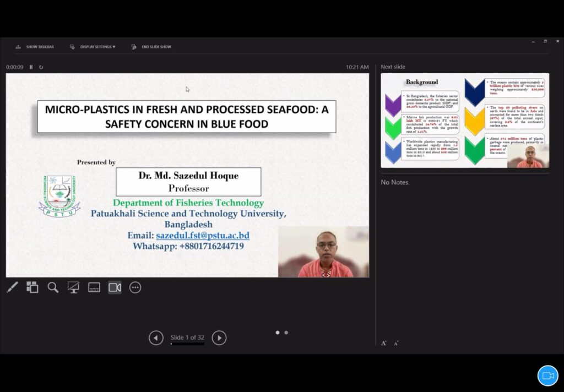The width and height of the screenshot is (564, 392).
Task: Click the Next slide preview thumbnail
Action: 464,120
